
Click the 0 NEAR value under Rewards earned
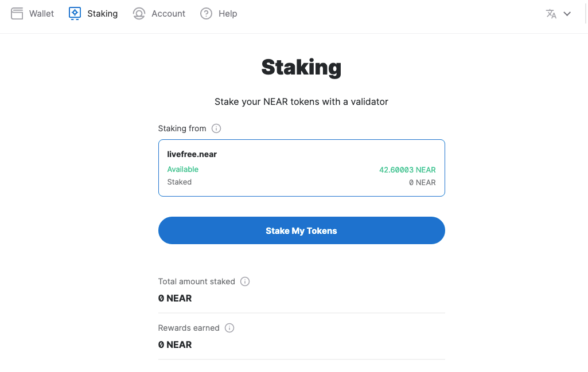pyautogui.click(x=175, y=344)
